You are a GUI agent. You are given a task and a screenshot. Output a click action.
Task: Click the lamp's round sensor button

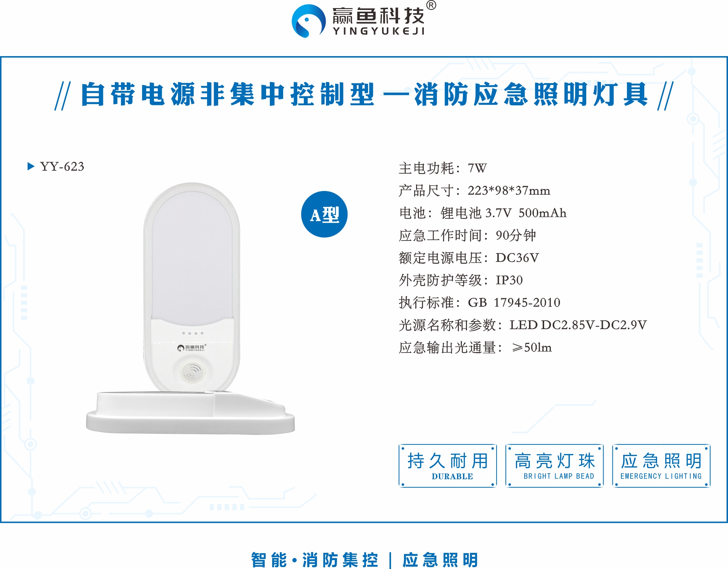(192, 371)
